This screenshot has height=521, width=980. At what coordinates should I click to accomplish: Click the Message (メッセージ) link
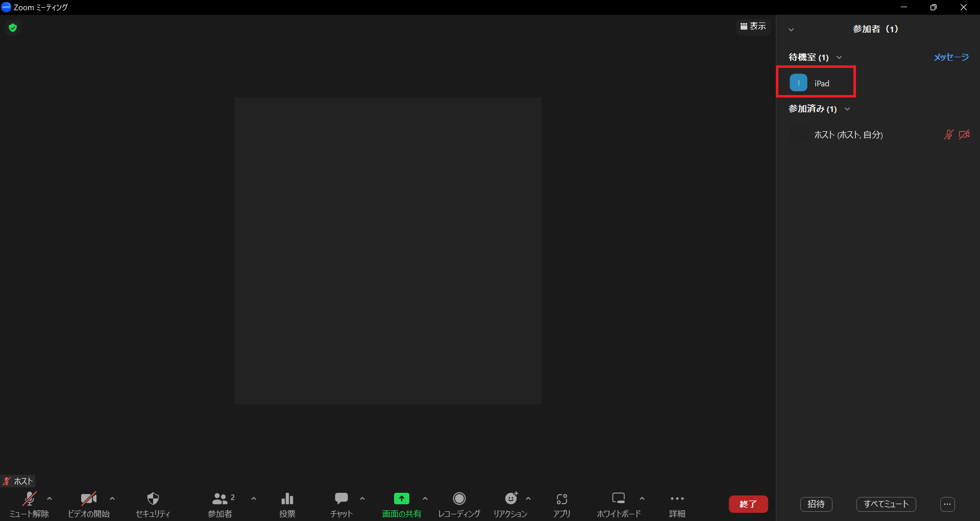[x=951, y=57]
